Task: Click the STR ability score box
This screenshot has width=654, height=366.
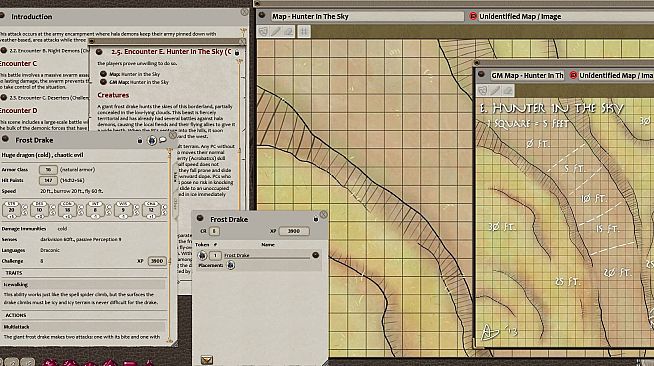Action: (11, 210)
